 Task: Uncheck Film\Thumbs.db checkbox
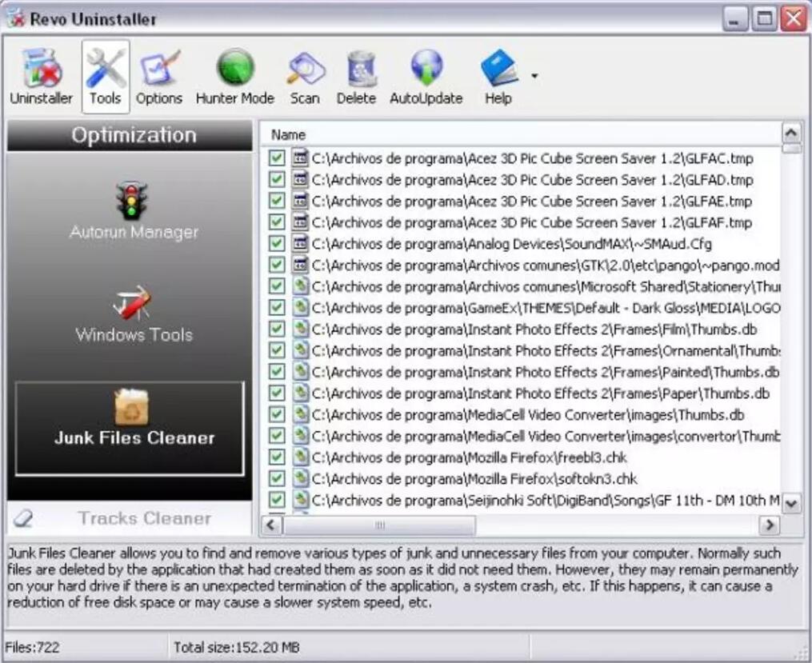277,329
